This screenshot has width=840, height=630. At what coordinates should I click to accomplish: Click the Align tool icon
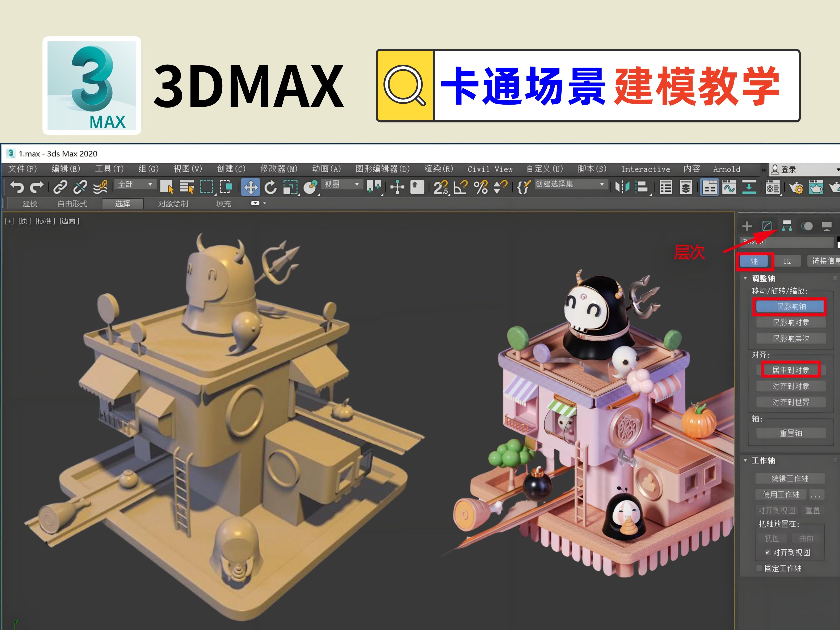tap(642, 187)
